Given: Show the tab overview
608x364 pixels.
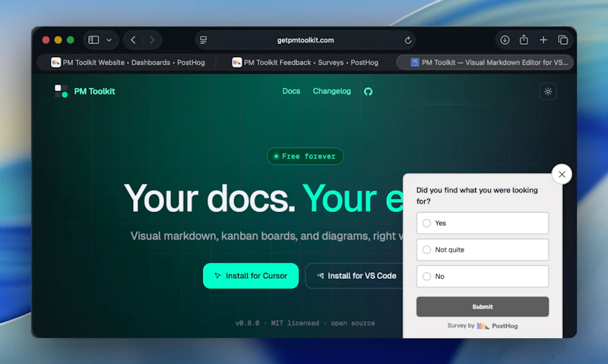Looking at the screenshot, I should click(x=562, y=40).
